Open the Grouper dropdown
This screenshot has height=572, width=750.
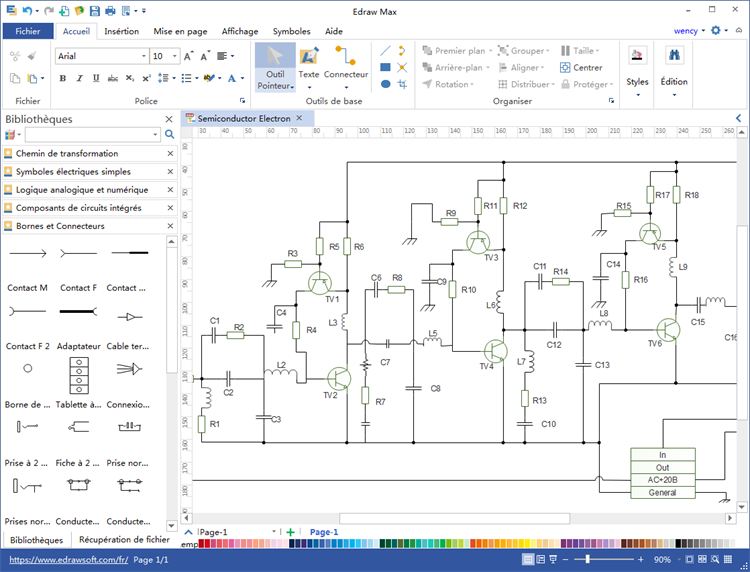coord(523,51)
